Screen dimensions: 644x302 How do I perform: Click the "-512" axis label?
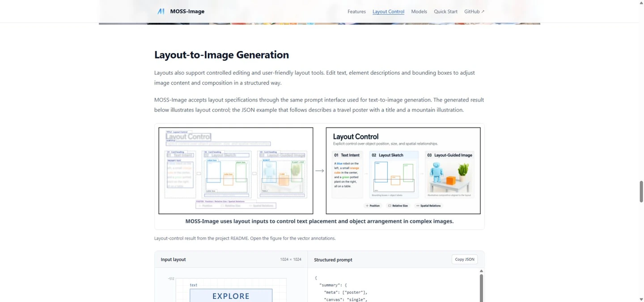coord(171,279)
